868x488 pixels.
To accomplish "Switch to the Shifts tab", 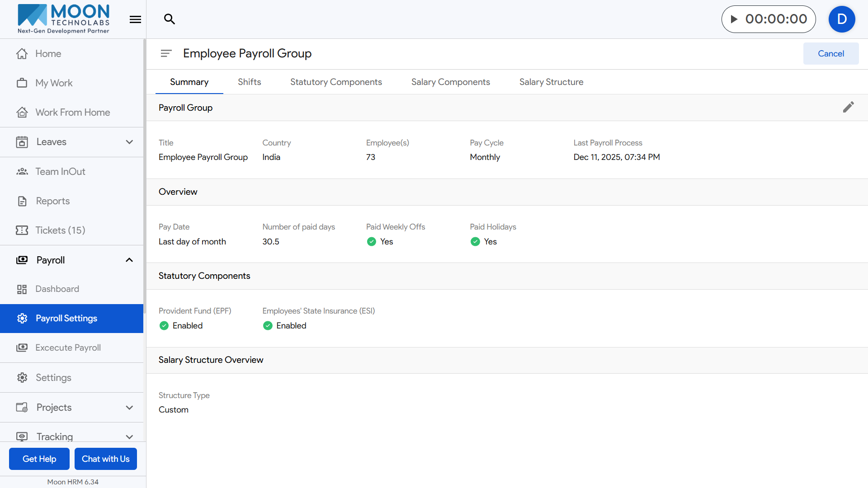I will tap(249, 82).
